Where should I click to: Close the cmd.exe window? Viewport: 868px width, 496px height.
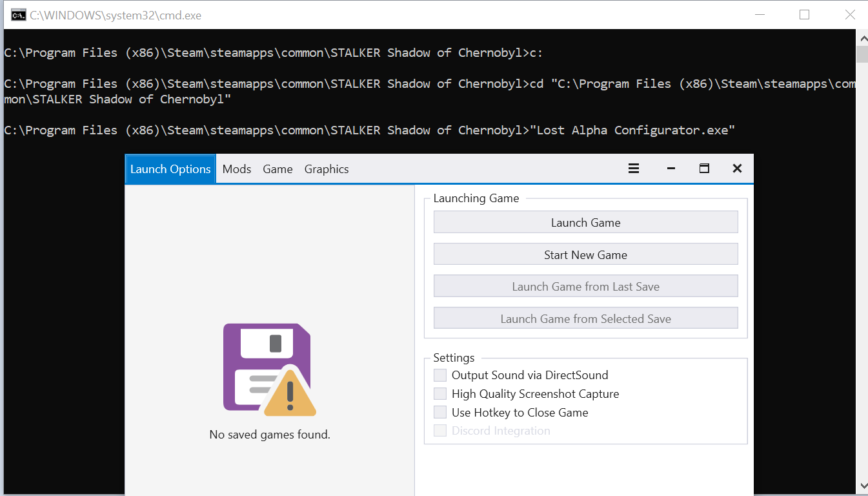click(850, 15)
